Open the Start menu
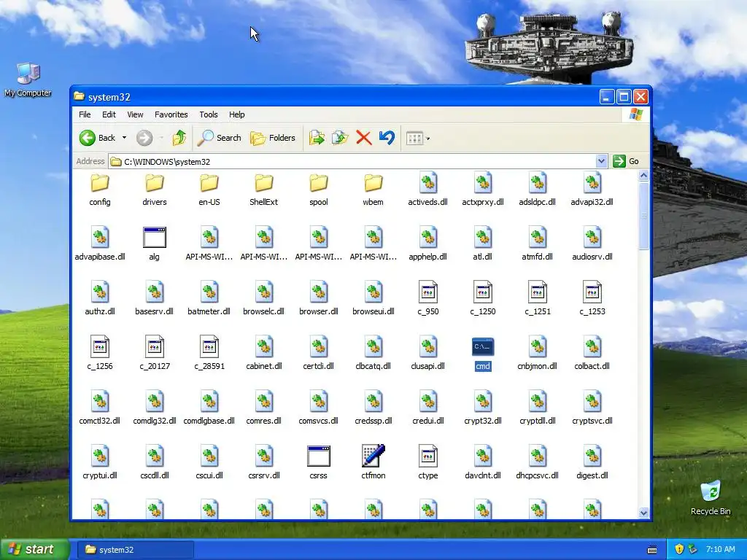 (x=34, y=550)
